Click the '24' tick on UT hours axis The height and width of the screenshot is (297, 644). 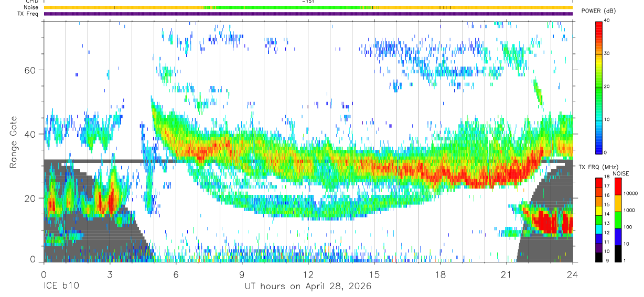pyautogui.click(x=572, y=274)
